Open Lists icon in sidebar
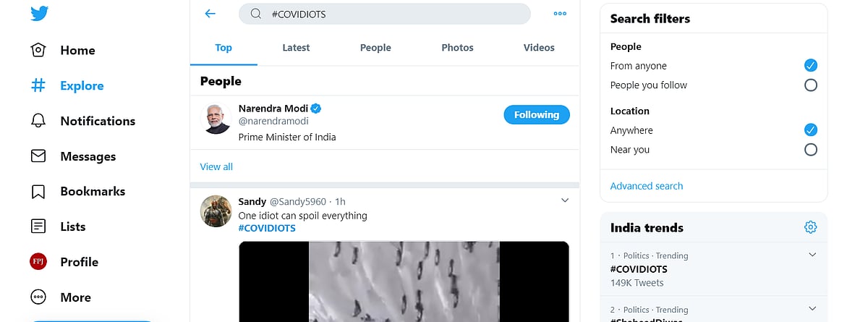 [x=38, y=226]
